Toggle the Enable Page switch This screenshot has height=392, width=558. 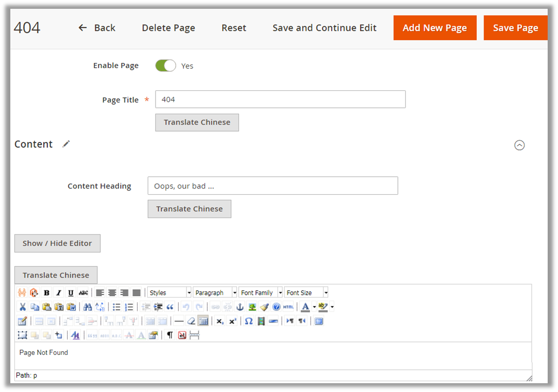[x=165, y=66]
